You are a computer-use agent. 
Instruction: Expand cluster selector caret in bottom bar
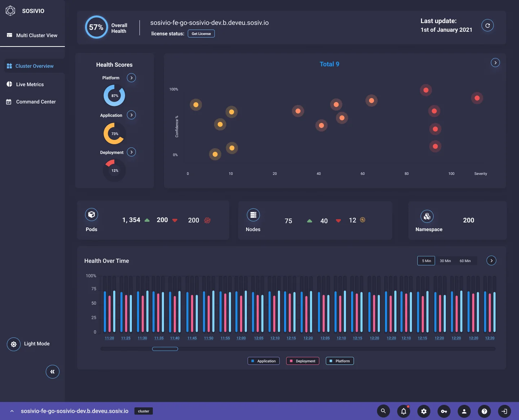(x=12, y=411)
